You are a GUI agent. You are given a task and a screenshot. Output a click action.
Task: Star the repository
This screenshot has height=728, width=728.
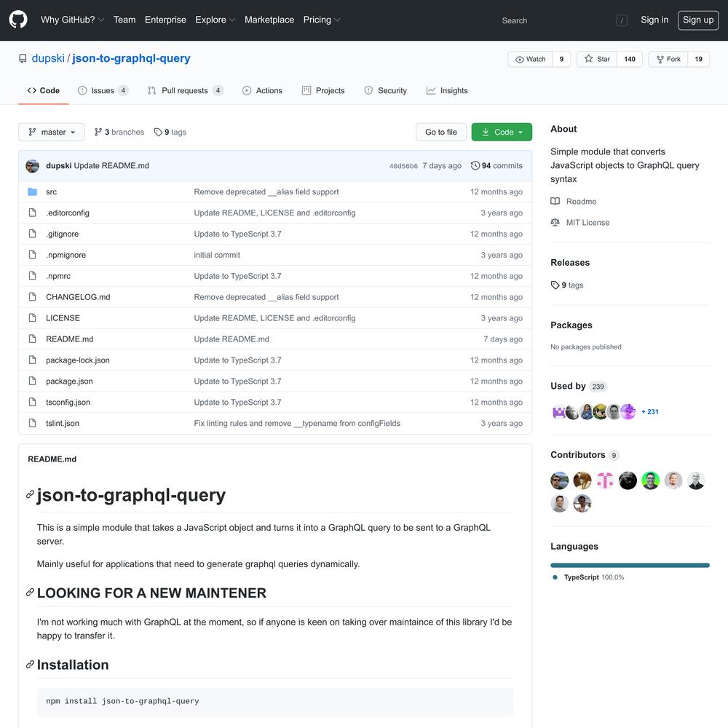point(597,59)
